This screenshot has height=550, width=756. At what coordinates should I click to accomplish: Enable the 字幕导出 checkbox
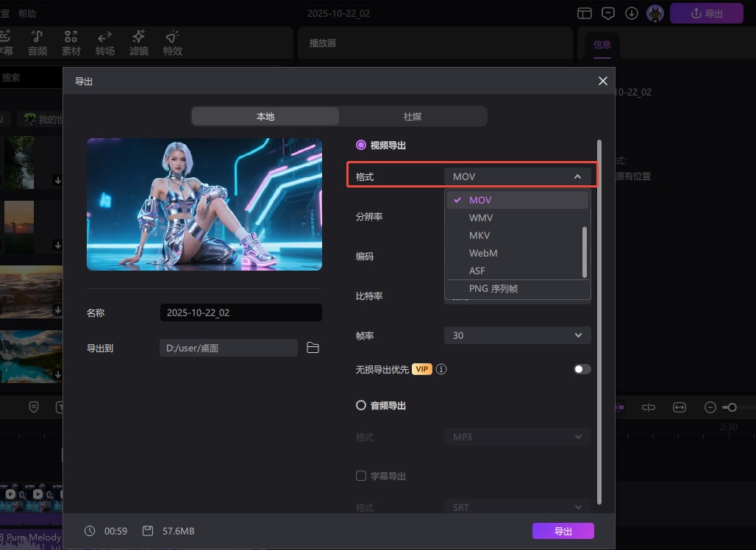point(361,476)
